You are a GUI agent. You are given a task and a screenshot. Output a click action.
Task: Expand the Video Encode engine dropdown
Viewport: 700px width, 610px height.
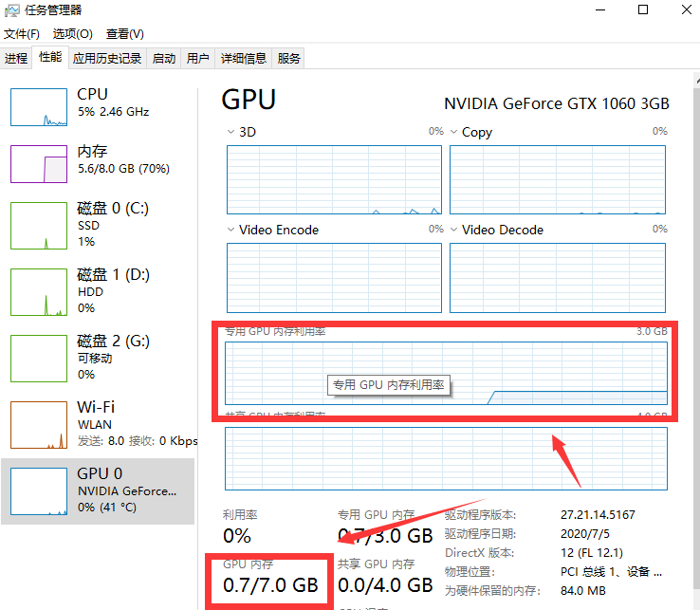coord(232,230)
